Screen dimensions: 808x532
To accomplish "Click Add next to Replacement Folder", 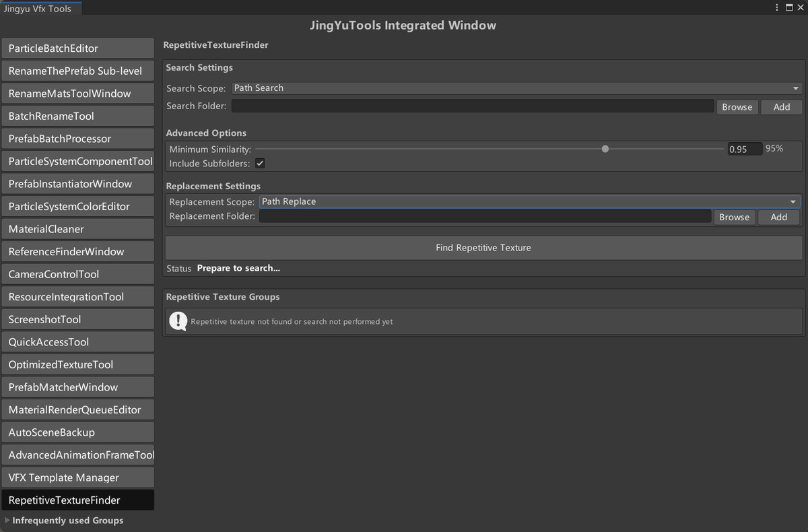I will 779,217.
